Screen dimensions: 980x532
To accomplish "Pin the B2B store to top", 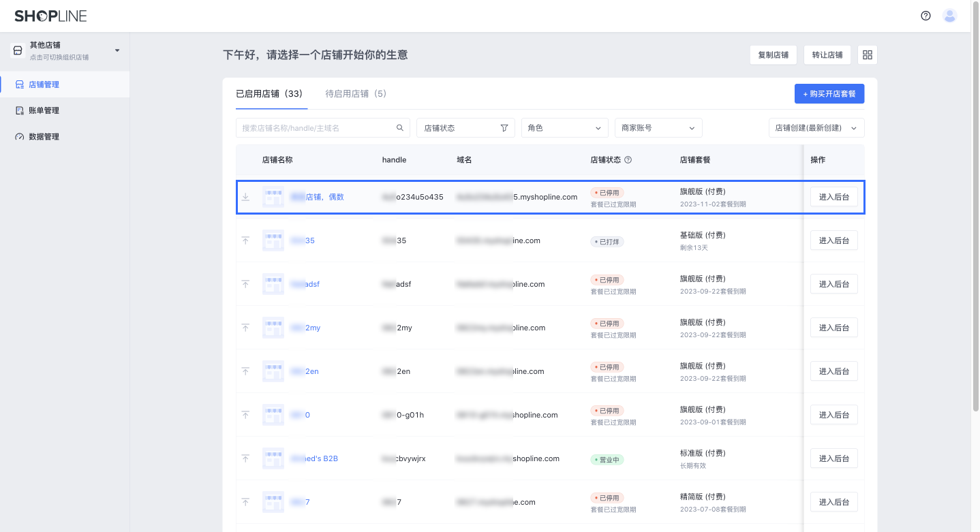I will [245, 458].
